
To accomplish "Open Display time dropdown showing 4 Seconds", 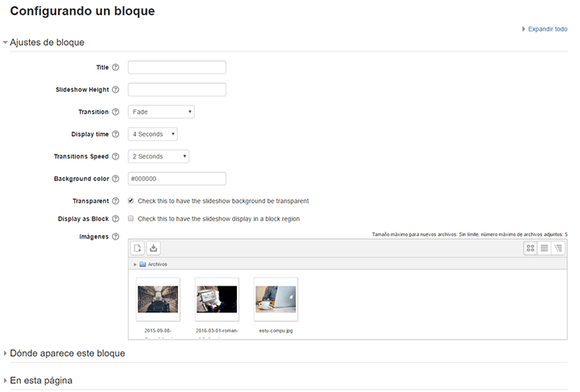I will click(x=153, y=134).
